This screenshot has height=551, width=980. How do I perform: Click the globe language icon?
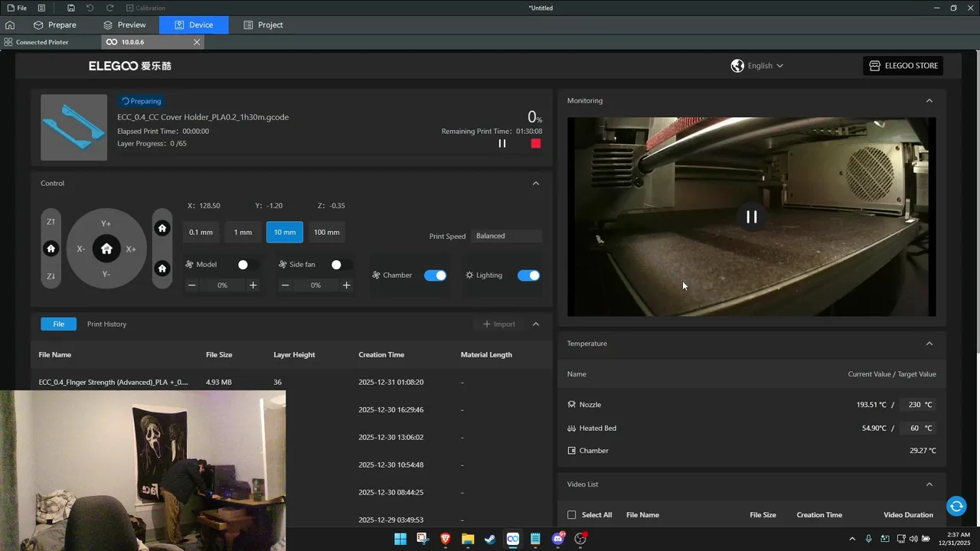(737, 66)
